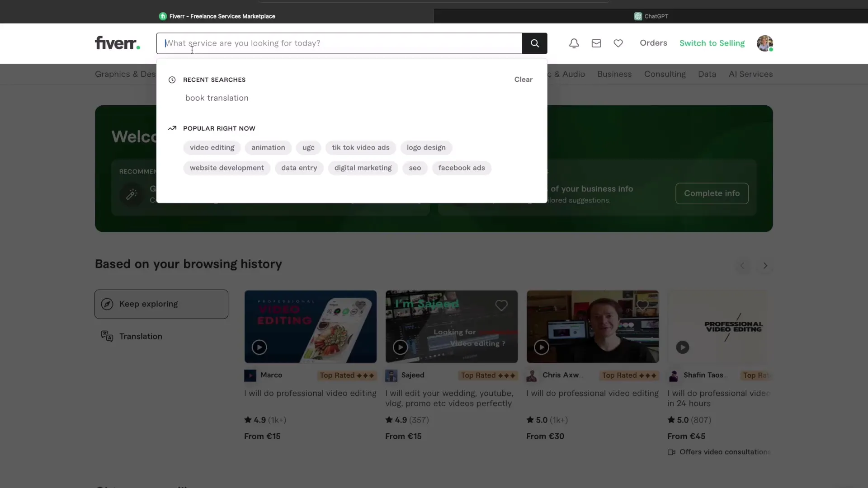Switch to the ChatGPT browser tab
Screen dimensions: 868x488
[x=651, y=16]
